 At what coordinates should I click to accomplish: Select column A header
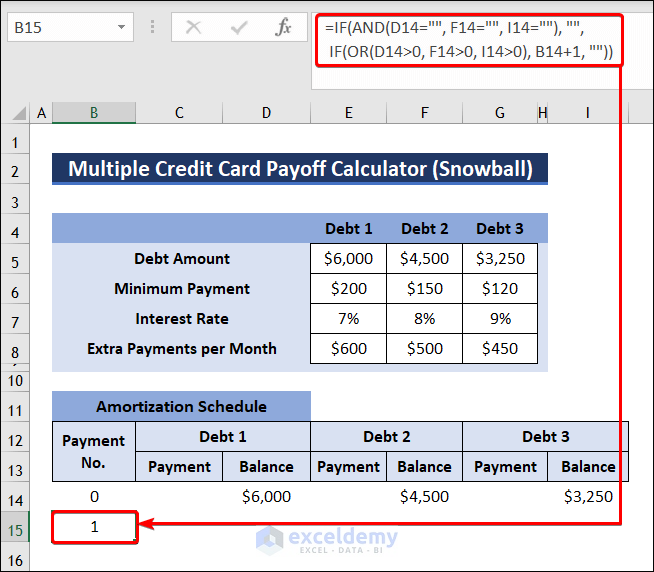41,113
